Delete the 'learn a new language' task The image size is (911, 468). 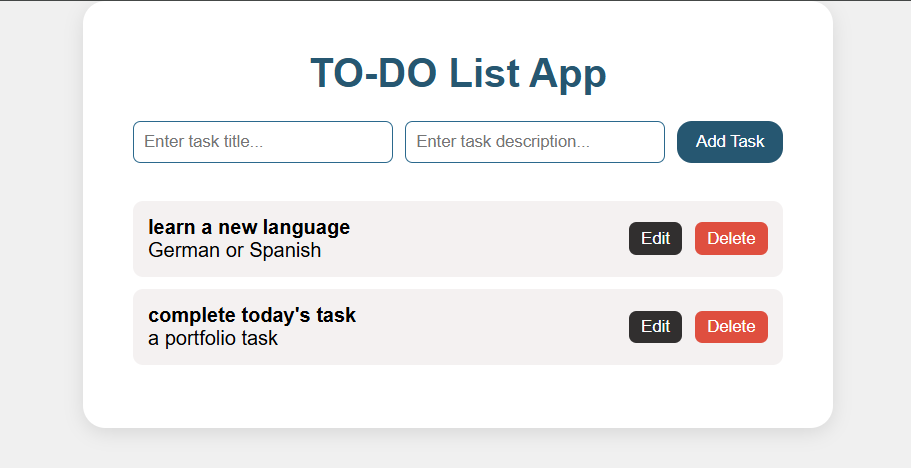tap(731, 238)
